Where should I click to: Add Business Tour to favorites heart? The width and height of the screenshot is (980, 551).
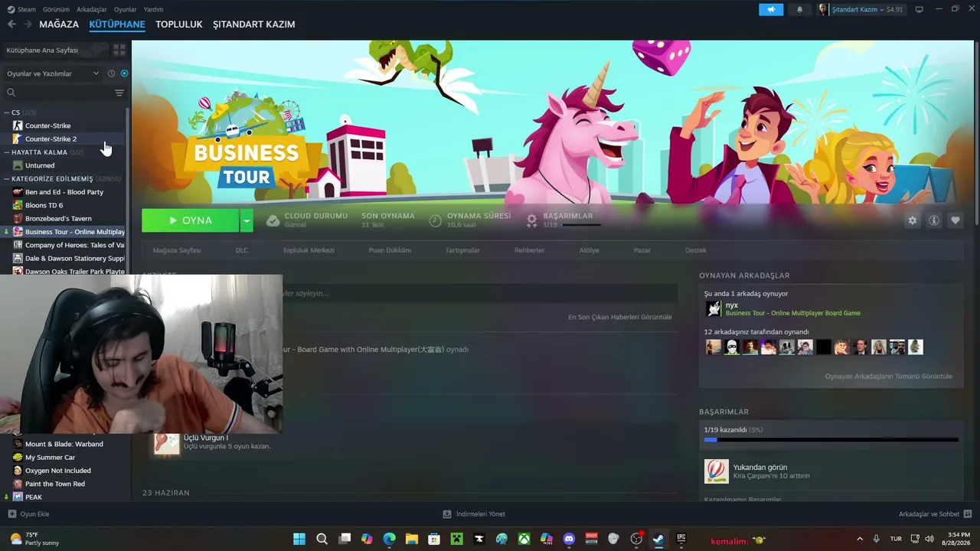click(955, 220)
